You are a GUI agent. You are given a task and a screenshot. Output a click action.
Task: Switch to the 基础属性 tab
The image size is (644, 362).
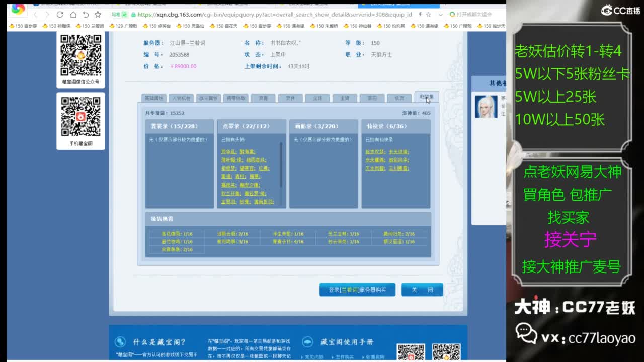click(x=154, y=97)
